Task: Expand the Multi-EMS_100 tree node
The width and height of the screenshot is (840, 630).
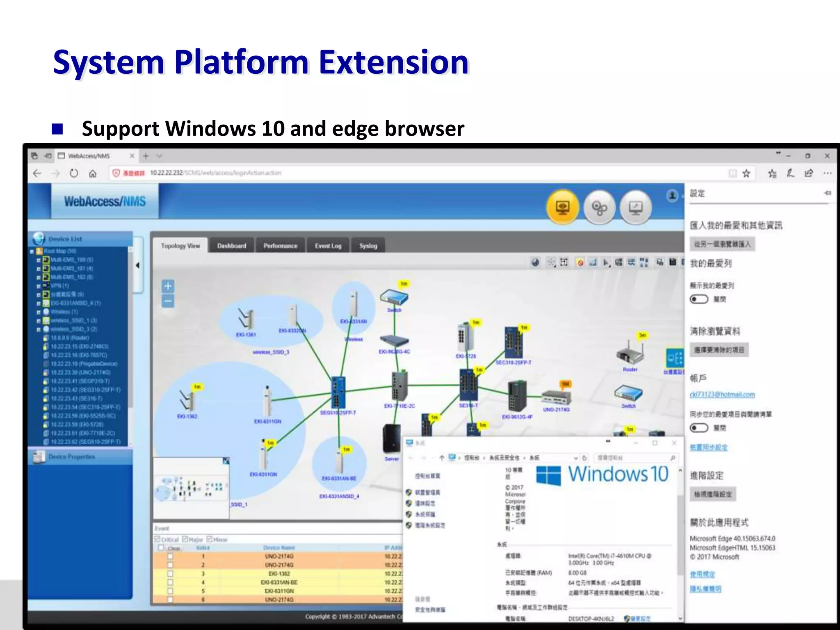Action: 39,260
